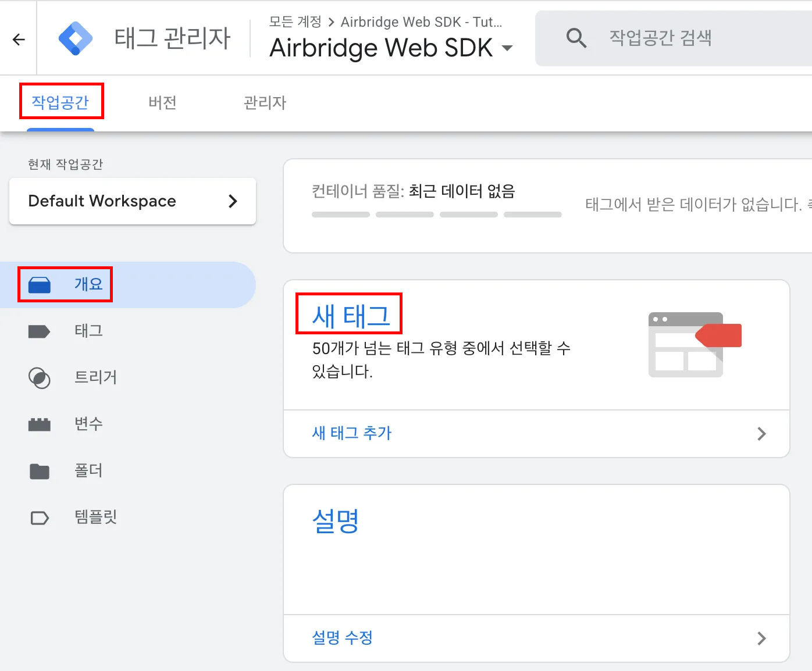Click the 설명 수정 link

click(x=342, y=638)
